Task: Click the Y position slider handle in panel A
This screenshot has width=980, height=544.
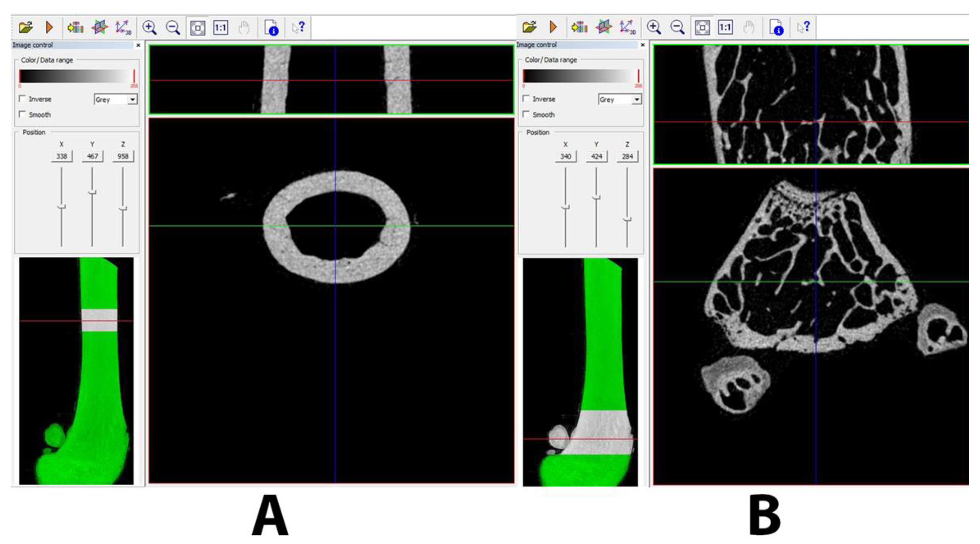Action: pyautogui.click(x=92, y=192)
